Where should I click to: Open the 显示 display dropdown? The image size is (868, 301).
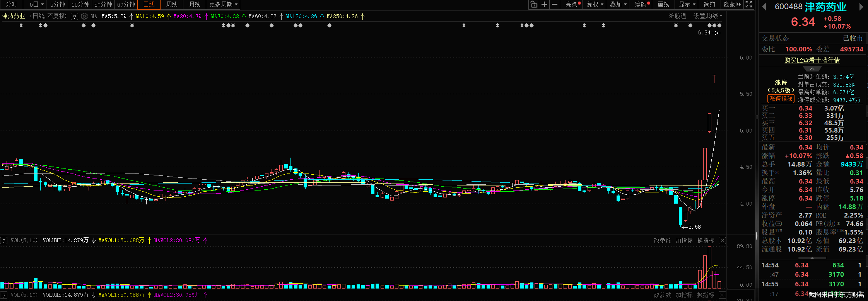coord(687,4)
